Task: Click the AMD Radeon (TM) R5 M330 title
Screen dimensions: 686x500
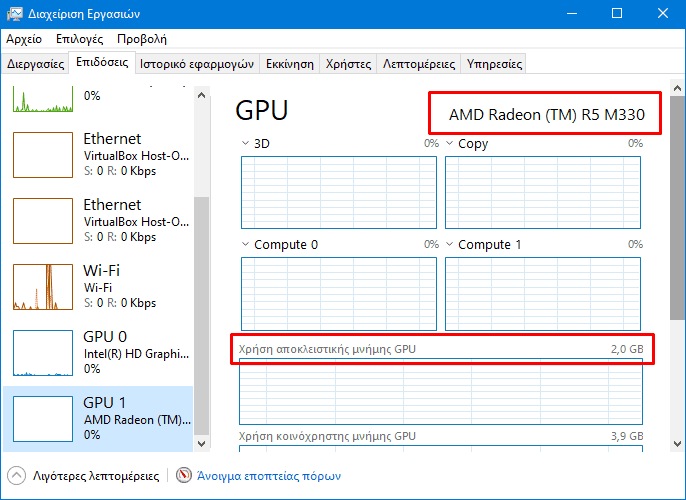Action: tap(546, 115)
